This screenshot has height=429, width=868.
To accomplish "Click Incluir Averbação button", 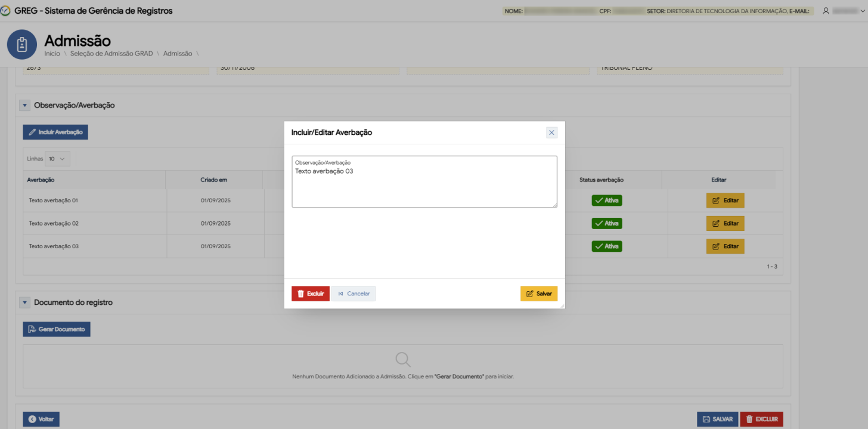I will [x=55, y=132].
